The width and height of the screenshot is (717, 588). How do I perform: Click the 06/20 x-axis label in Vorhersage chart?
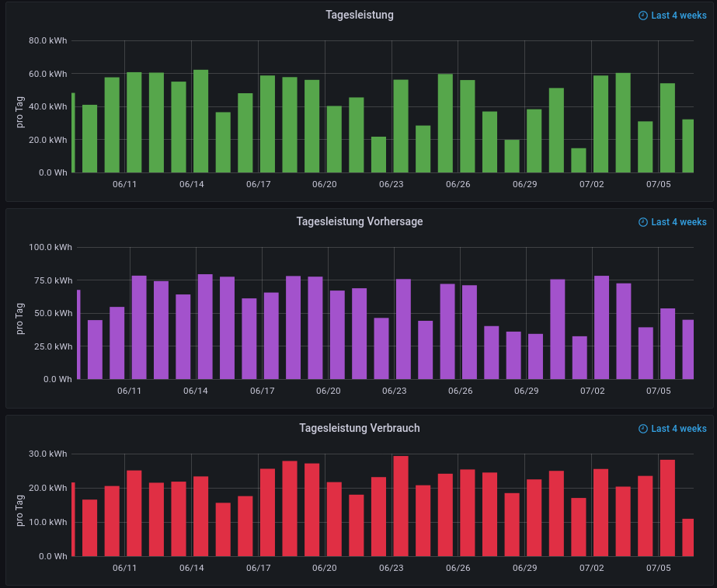pyautogui.click(x=329, y=391)
